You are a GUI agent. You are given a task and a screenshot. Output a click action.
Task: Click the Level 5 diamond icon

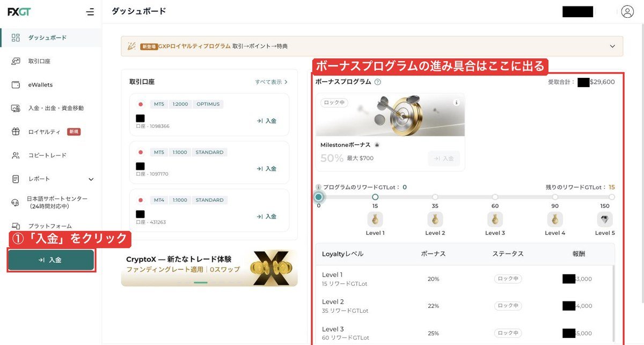(605, 219)
